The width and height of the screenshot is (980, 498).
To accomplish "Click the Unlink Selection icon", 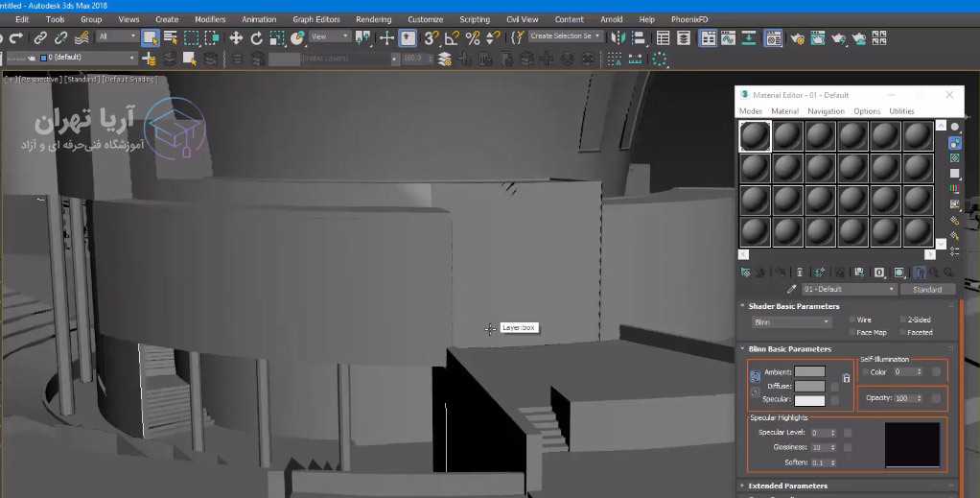I will point(60,38).
